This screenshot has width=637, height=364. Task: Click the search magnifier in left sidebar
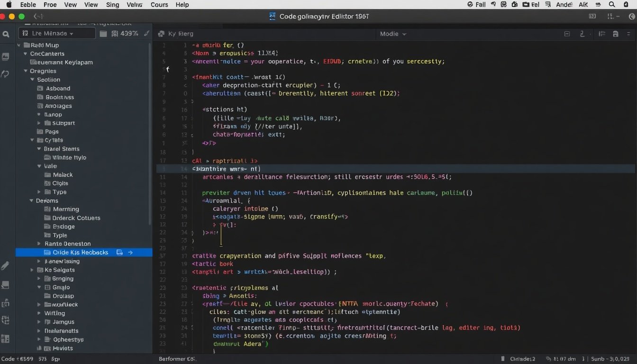(x=6, y=34)
